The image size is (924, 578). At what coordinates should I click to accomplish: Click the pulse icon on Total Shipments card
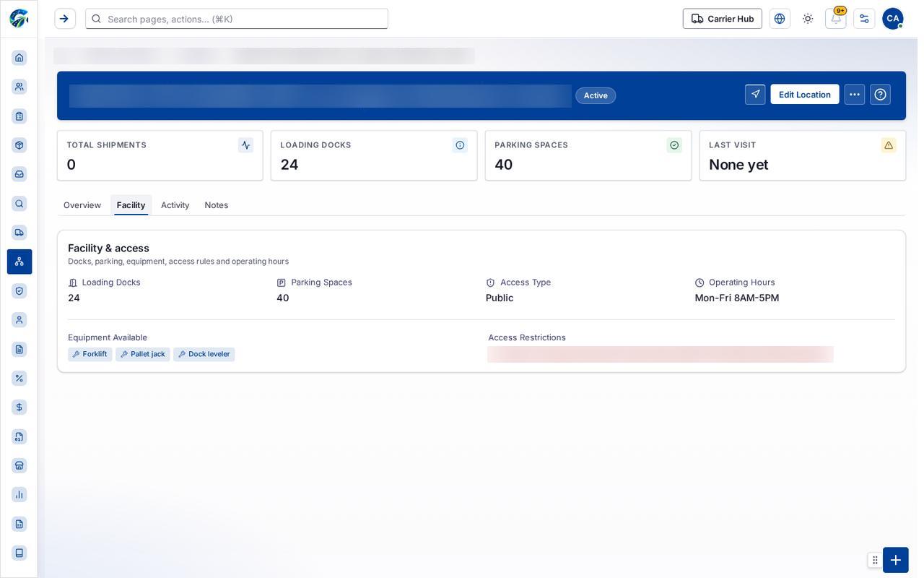245,145
